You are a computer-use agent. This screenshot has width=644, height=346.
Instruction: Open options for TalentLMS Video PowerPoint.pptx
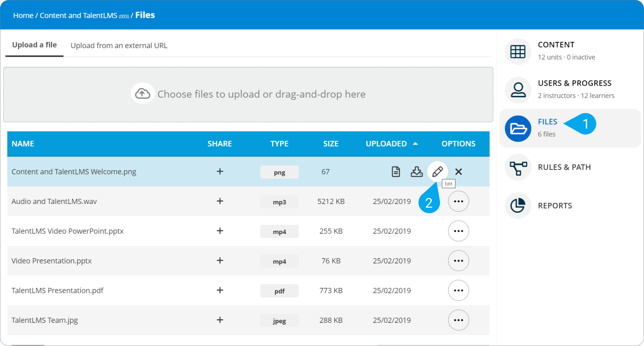pyautogui.click(x=459, y=231)
